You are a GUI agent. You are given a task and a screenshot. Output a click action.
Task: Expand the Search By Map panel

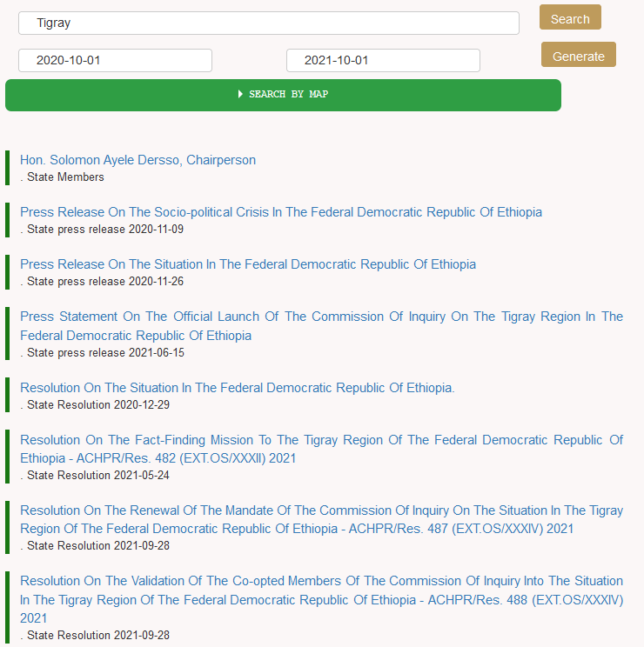tap(283, 96)
